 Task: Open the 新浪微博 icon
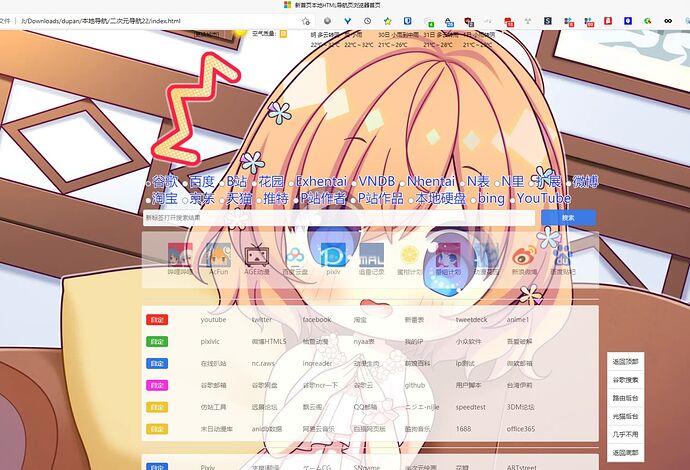pyautogui.click(x=525, y=255)
